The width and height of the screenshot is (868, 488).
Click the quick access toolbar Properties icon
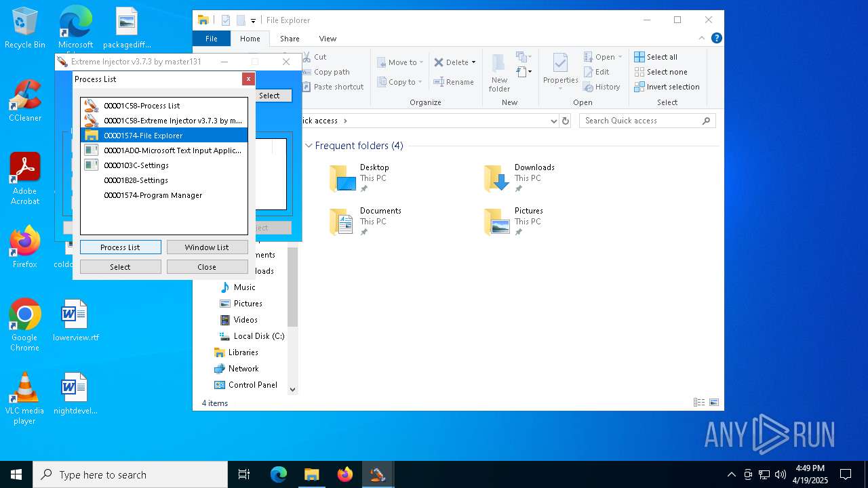point(226,20)
